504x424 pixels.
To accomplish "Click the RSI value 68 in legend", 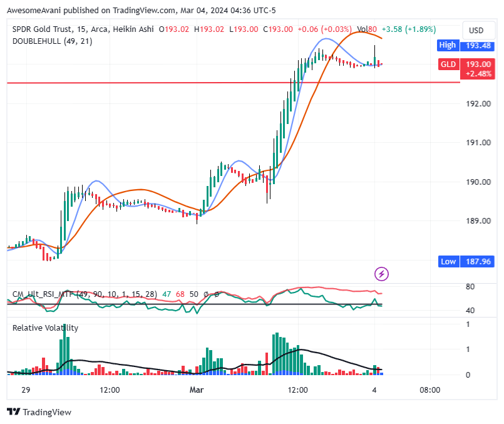I will 180,294.
